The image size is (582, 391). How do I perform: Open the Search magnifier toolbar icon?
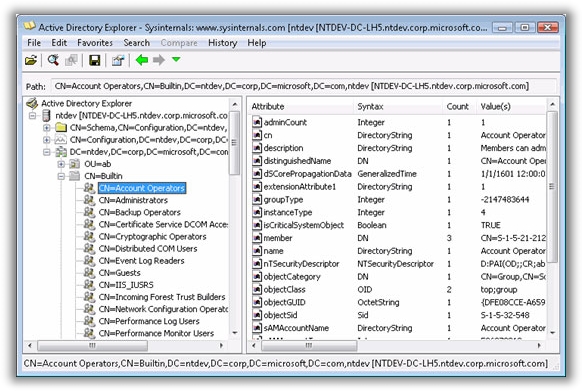[53, 60]
